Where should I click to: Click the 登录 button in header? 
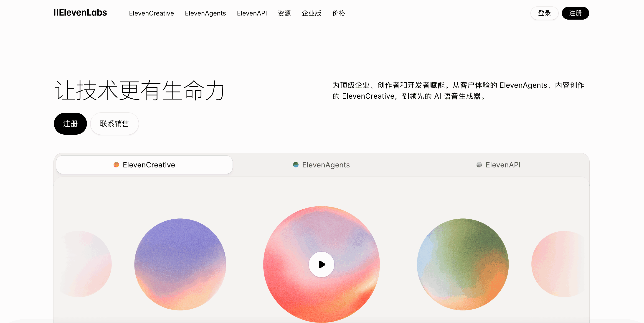544,13
